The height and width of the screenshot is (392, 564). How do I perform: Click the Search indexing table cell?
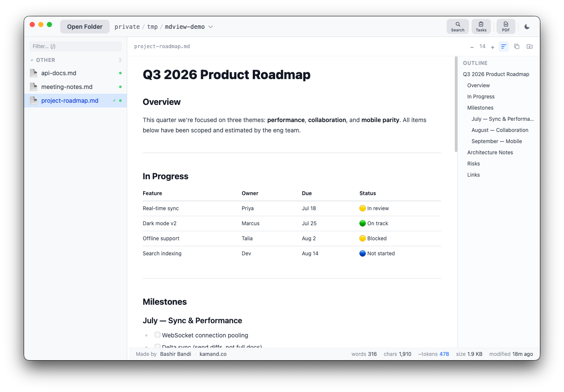(162, 254)
